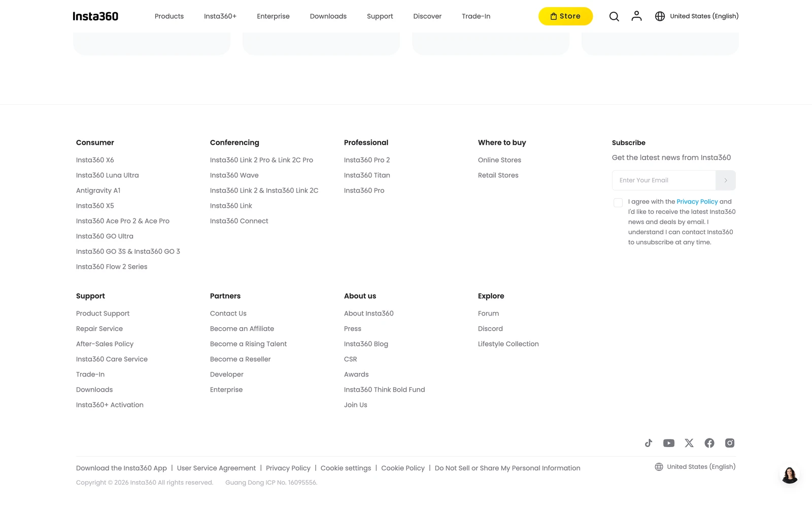The height and width of the screenshot is (508, 812).
Task: Open Insta360 Titan link
Action: [x=367, y=175]
